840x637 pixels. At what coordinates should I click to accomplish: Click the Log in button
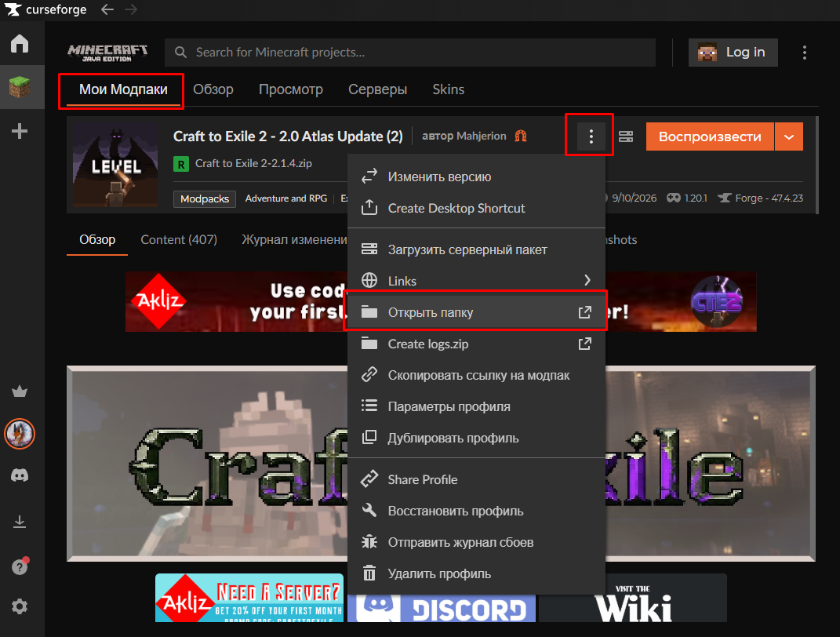pyautogui.click(x=733, y=53)
